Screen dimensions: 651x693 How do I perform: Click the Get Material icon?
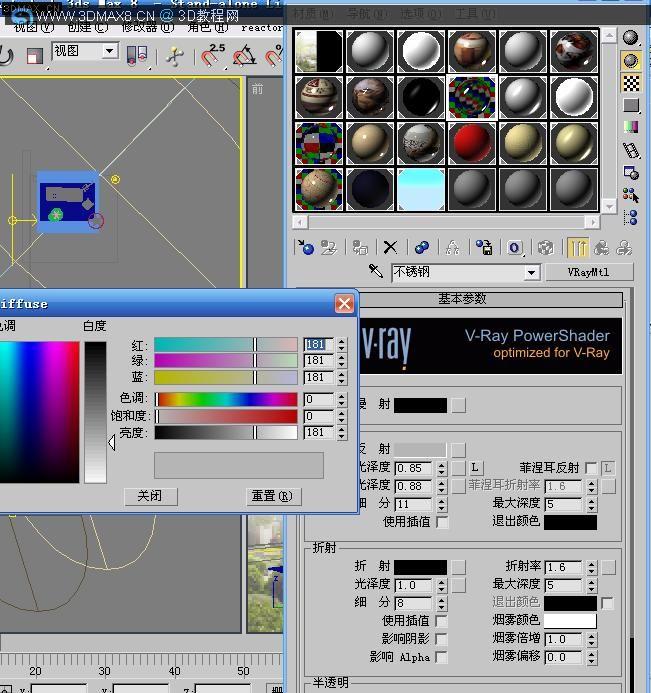(306, 248)
